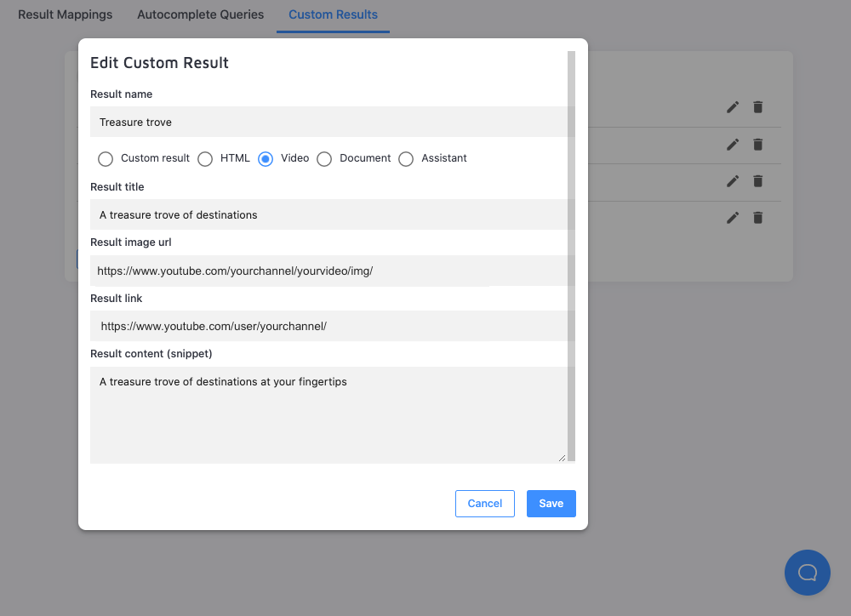Select the Custom Results tab
Viewport: 851px width, 616px height.
[x=333, y=14]
